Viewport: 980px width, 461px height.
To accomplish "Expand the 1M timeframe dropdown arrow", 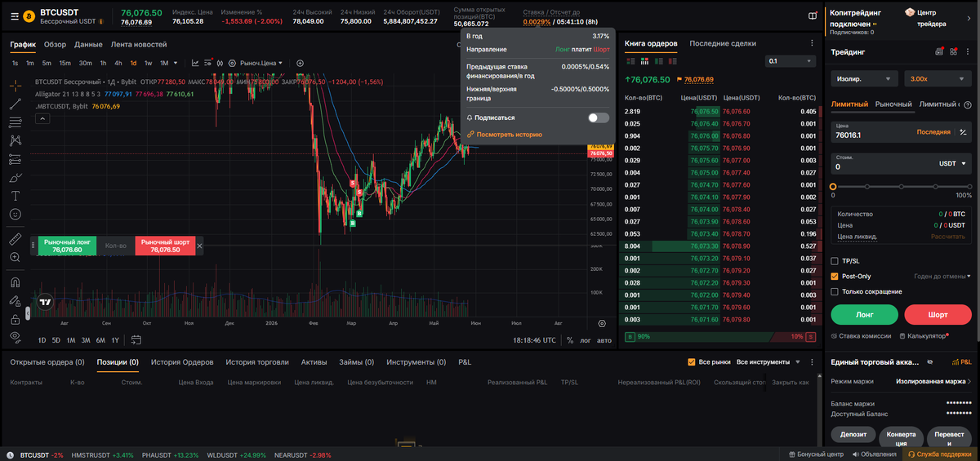I will [x=177, y=63].
